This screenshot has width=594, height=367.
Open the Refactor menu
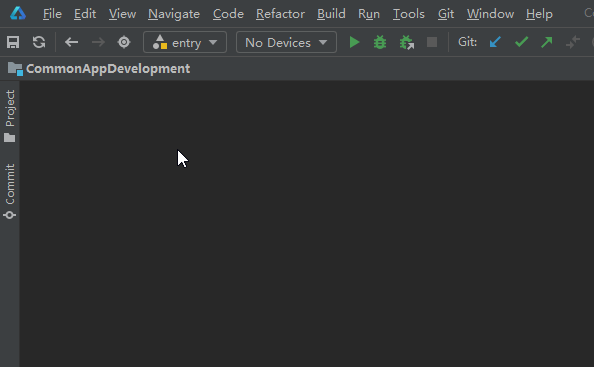[280, 14]
